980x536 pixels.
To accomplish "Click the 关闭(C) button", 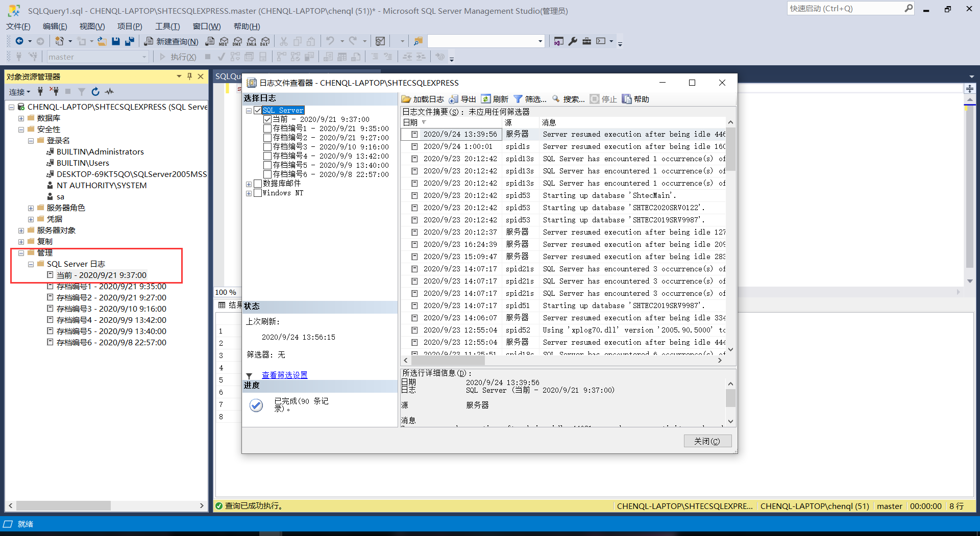I will click(x=707, y=441).
